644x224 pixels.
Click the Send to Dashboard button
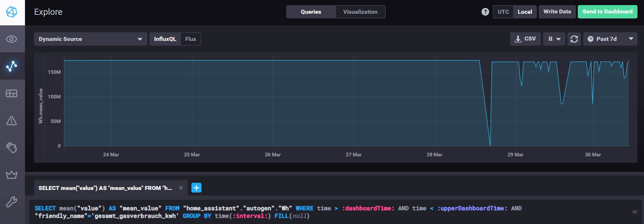(x=607, y=12)
